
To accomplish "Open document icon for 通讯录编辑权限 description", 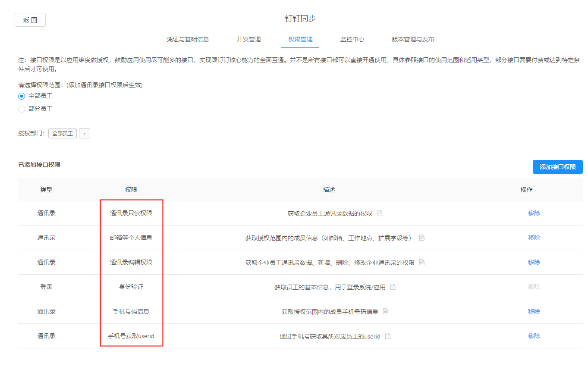I will 422,262.
